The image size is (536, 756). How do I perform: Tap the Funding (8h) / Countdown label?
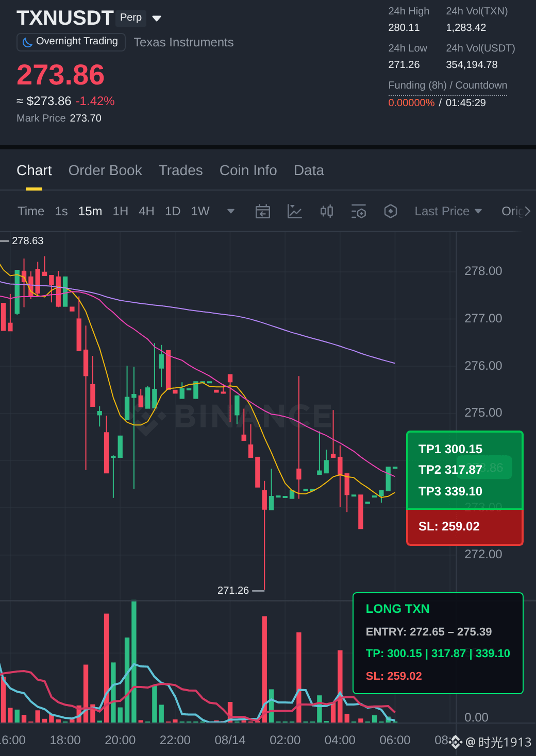(448, 85)
